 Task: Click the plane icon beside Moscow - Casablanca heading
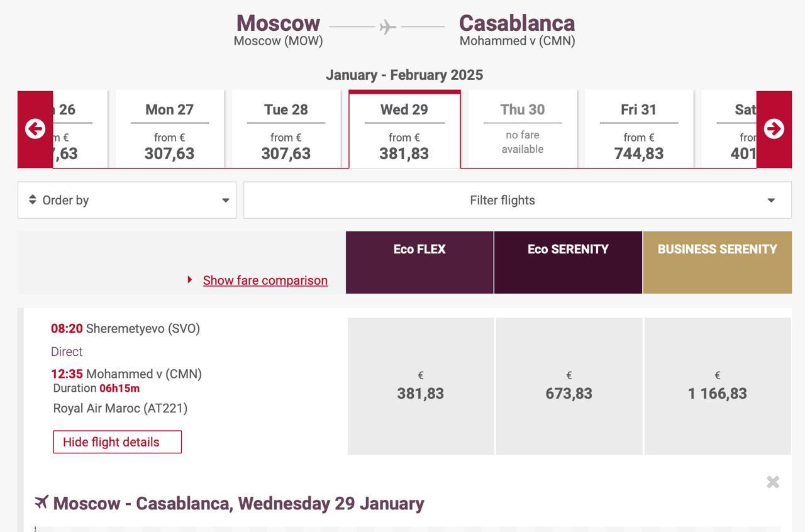pos(42,502)
